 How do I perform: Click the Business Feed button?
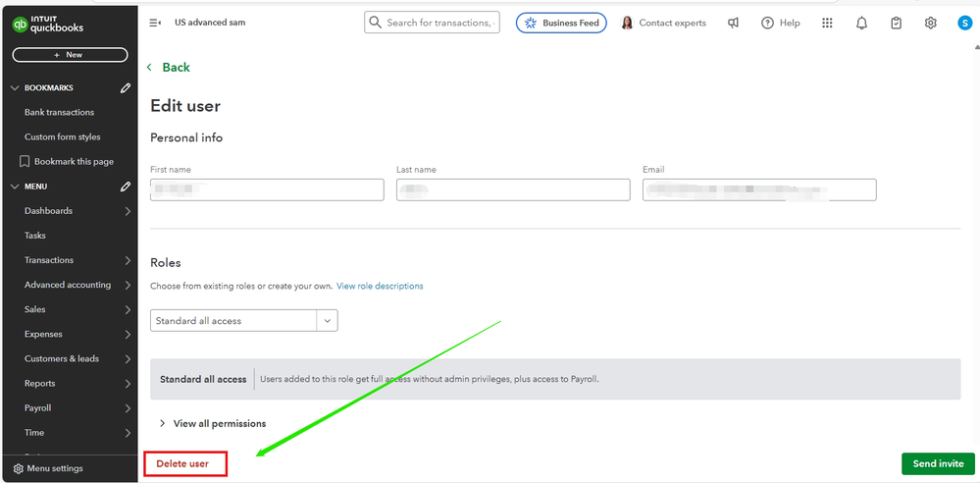tap(561, 24)
